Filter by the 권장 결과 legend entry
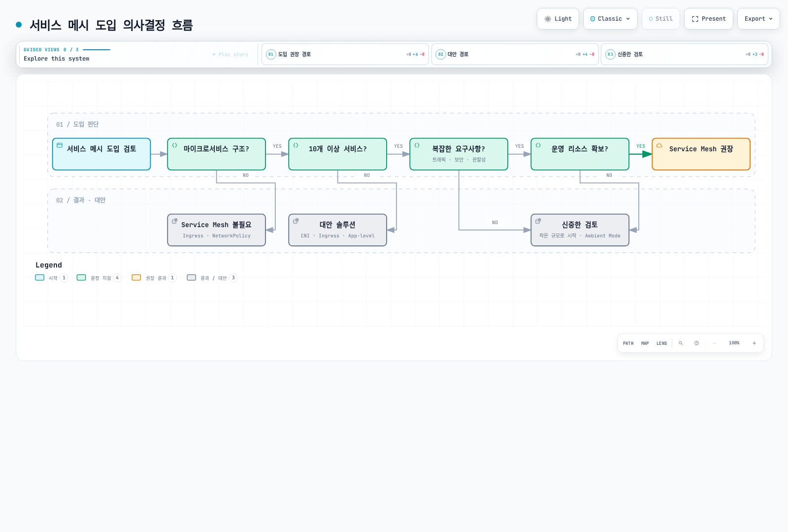 (154, 278)
